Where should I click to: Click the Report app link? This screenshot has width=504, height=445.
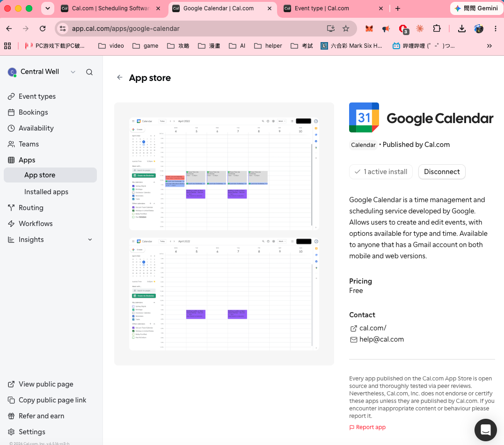point(367,427)
